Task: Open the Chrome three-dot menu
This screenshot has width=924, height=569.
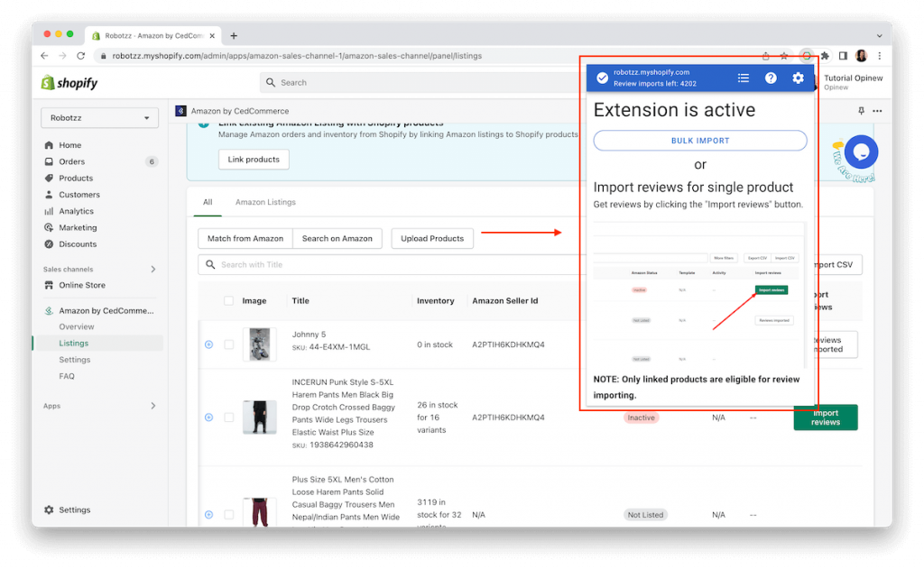Action: (x=879, y=56)
